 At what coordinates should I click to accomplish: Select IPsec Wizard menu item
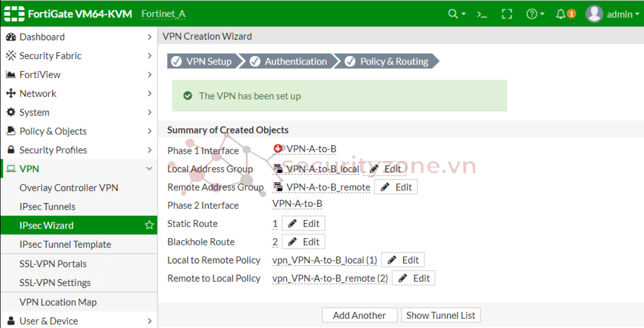(79, 225)
